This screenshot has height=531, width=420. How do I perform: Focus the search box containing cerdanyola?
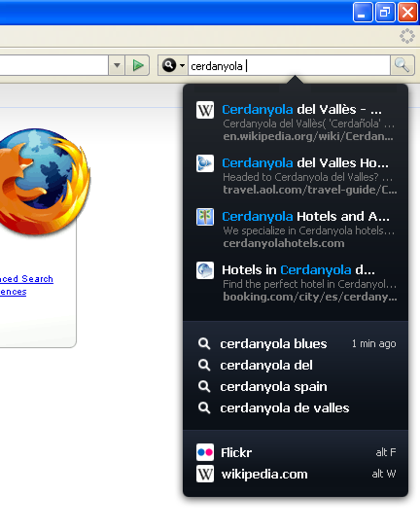pyautogui.click(x=289, y=65)
